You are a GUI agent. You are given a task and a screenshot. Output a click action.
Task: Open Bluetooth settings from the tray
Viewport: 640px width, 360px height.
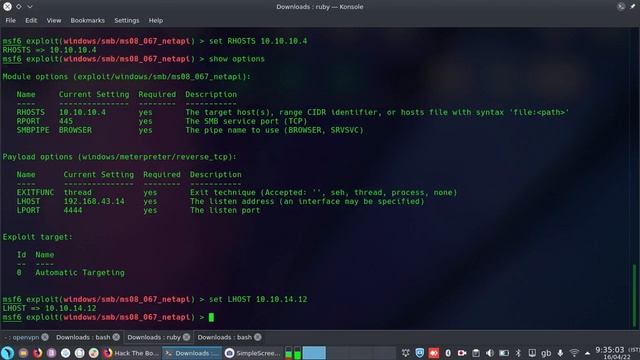(518, 353)
